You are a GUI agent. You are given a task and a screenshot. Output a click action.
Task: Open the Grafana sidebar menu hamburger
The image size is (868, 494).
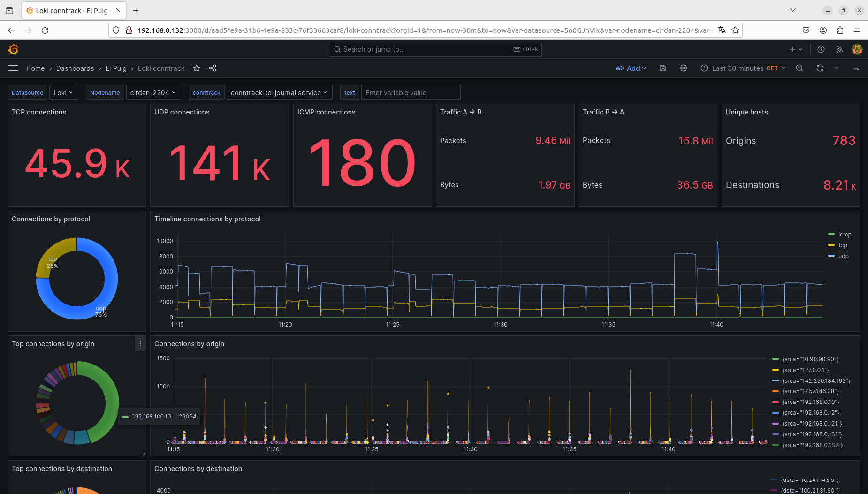point(13,68)
